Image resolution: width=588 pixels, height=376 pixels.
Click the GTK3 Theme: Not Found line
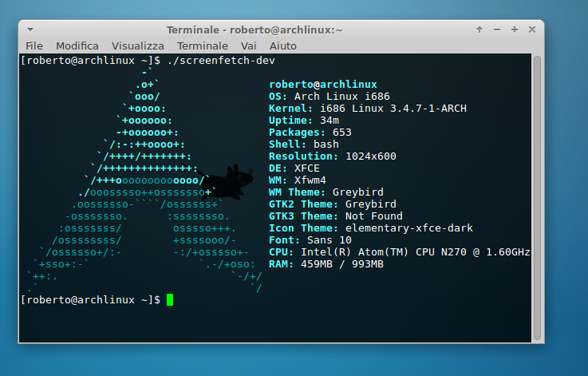336,216
